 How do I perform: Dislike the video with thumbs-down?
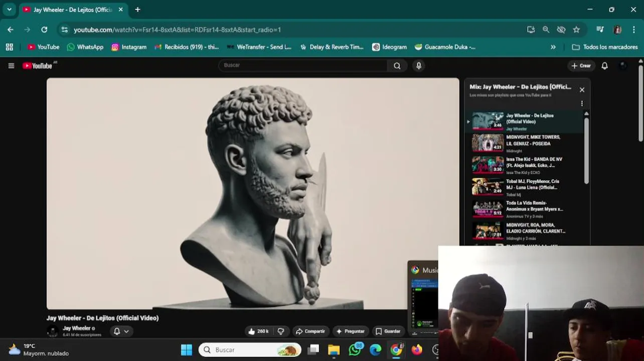(x=281, y=331)
